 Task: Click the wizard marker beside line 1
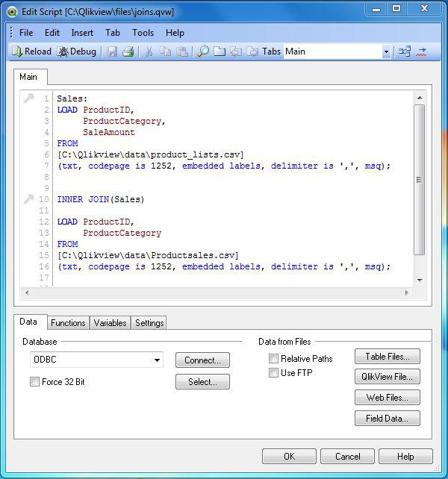(x=29, y=98)
